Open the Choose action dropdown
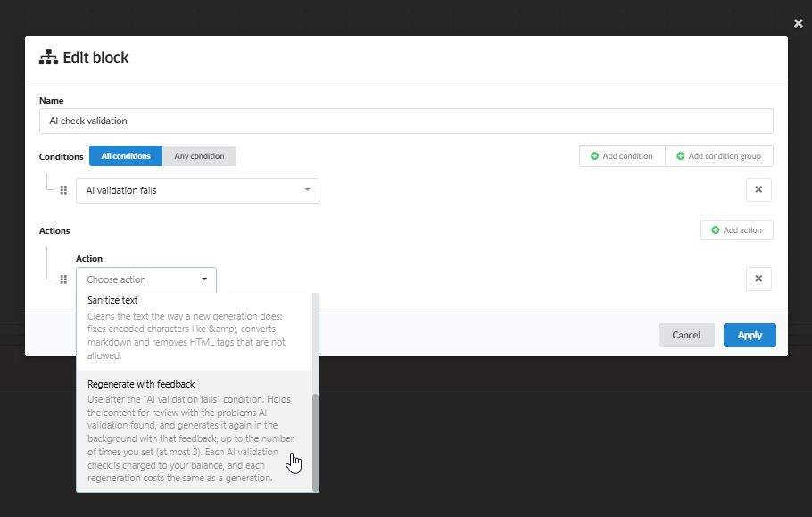Screen dimensions: 812x517 (x=146, y=279)
